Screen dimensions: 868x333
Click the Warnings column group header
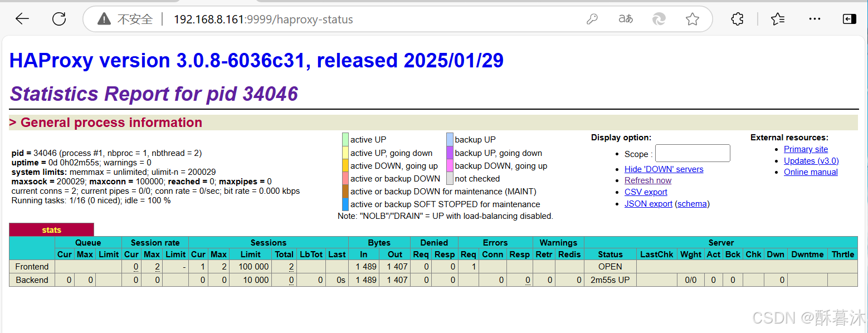(x=558, y=243)
